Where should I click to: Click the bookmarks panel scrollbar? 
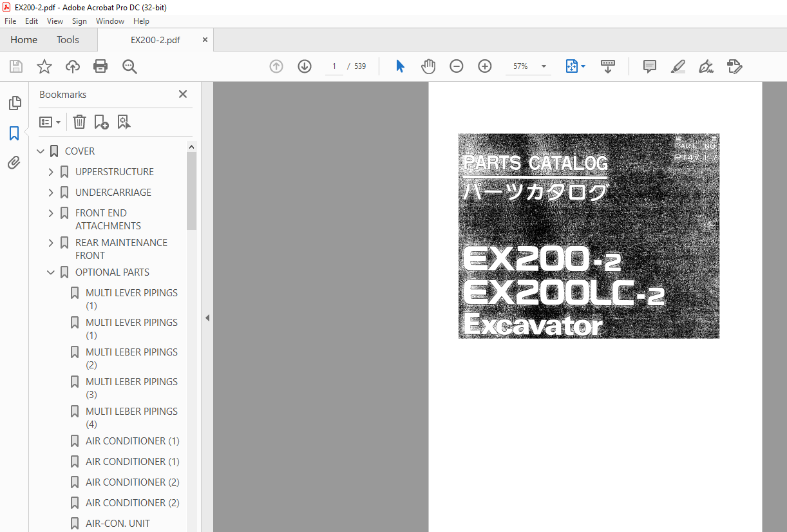click(x=192, y=191)
